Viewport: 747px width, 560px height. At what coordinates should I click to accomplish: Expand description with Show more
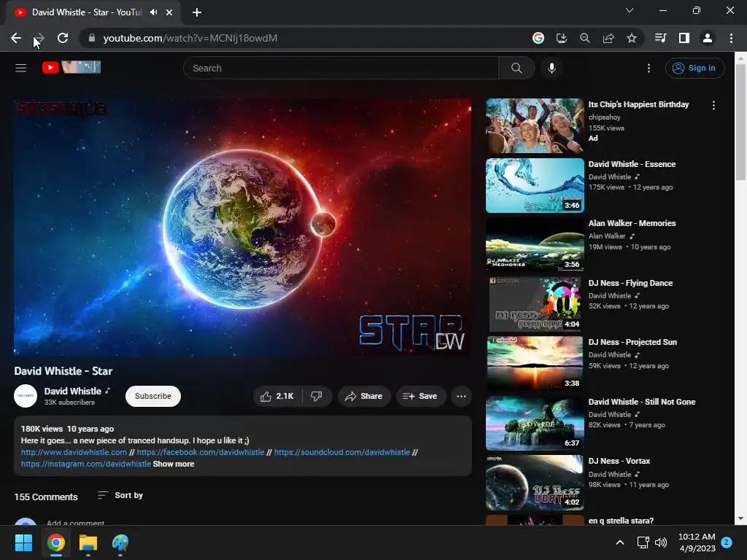(174, 464)
